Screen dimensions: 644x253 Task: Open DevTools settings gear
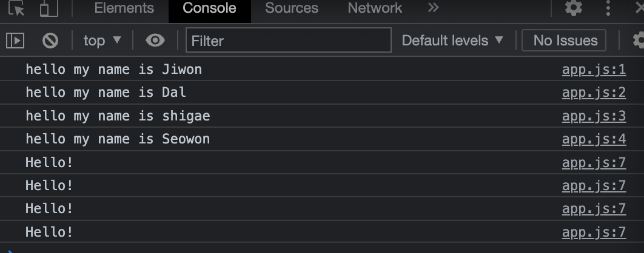click(574, 8)
